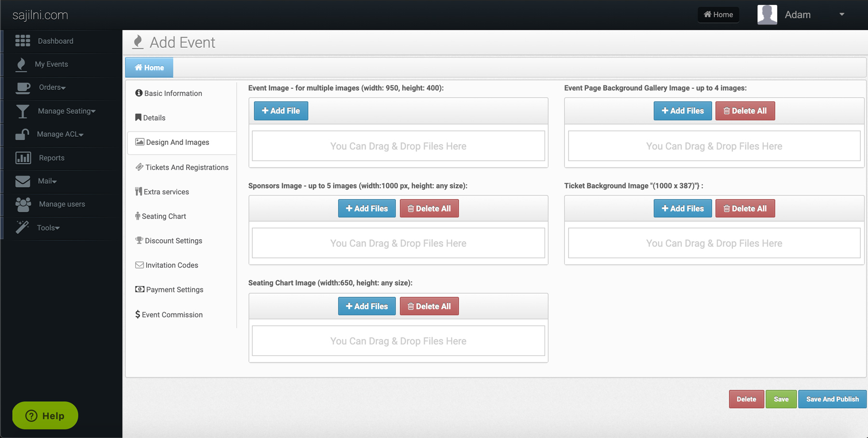Select the blue Home breadcrumb tab
The width and height of the screenshot is (868, 438).
click(x=149, y=68)
